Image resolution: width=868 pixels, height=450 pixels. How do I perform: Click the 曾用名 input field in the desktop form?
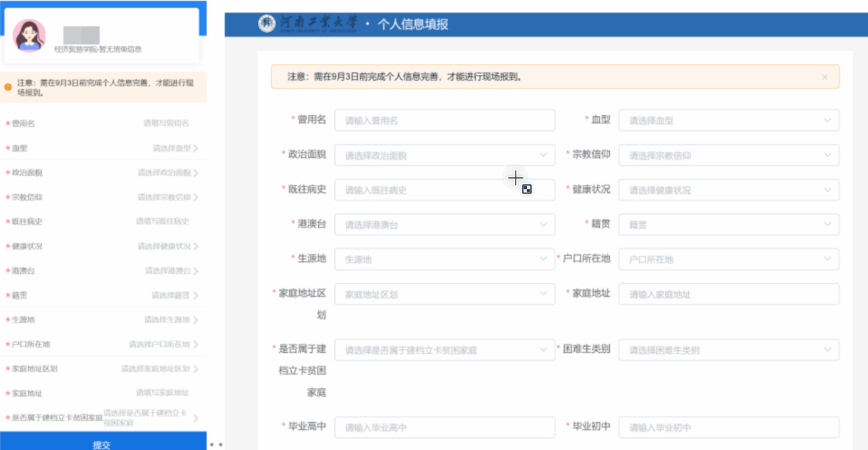(444, 121)
